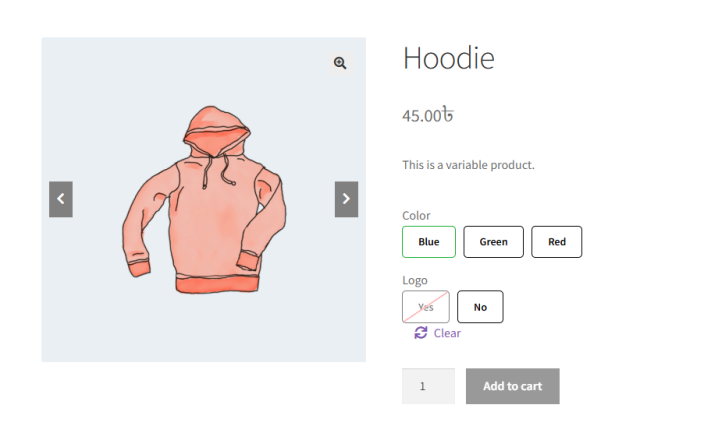704x433 pixels.
Task: Pick the Red color variation
Action: pyautogui.click(x=556, y=242)
